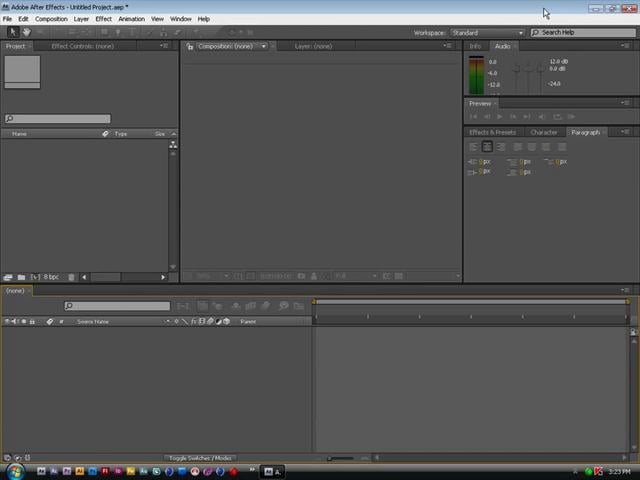The height and width of the screenshot is (480, 640).
Task: Go to first frame in Preview panel
Action: point(473,117)
